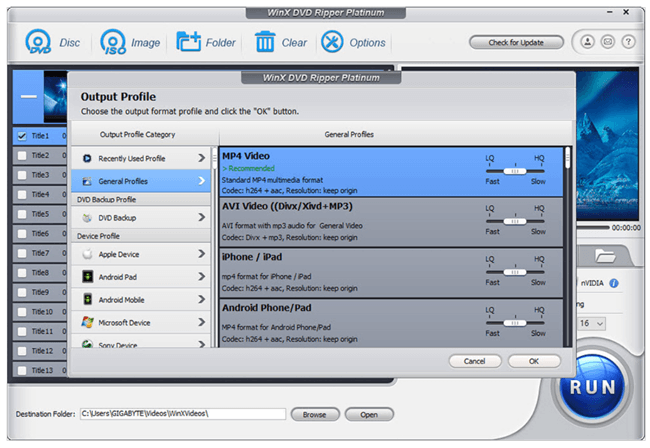Cancel the Output Profile dialog
This screenshot has height=448, width=650.
click(x=475, y=361)
